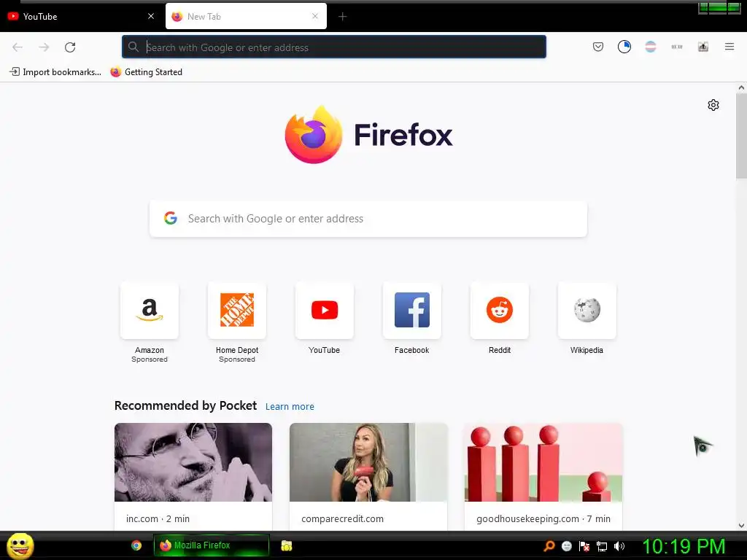Click the page's Google search box
The width and height of the screenshot is (747, 560).
pyautogui.click(x=368, y=219)
